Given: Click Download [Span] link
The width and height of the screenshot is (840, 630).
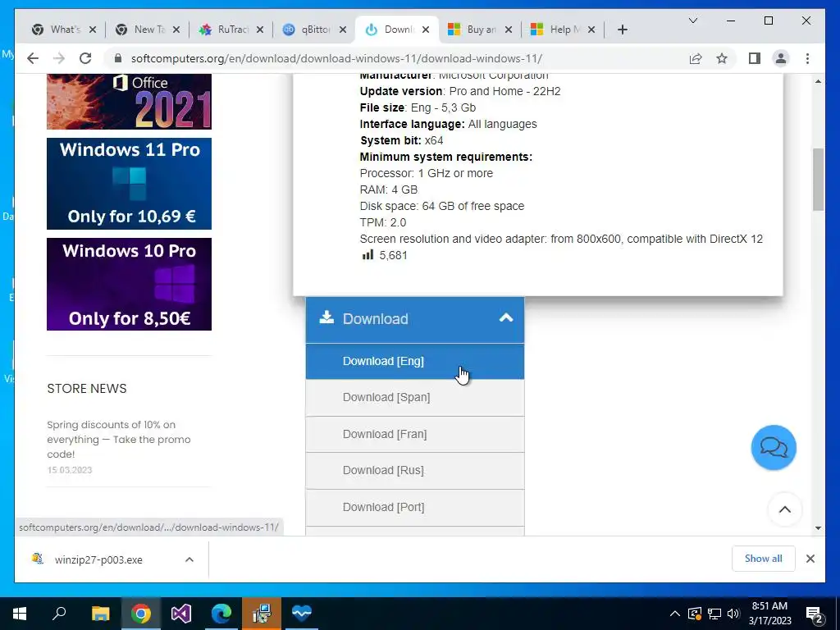Looking at the screenshot, I should tap(414, 398).
